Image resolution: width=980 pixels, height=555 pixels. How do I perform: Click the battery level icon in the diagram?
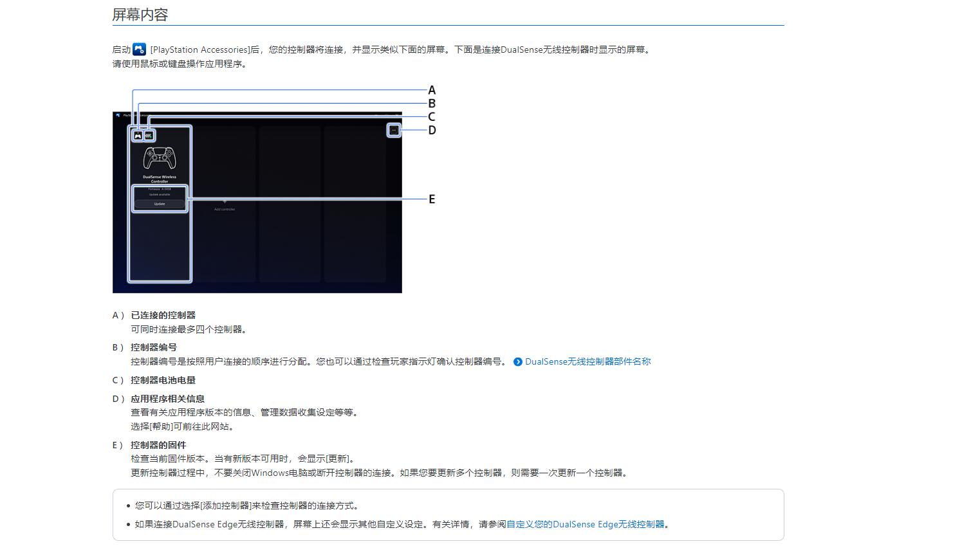(x=149, y=136)
